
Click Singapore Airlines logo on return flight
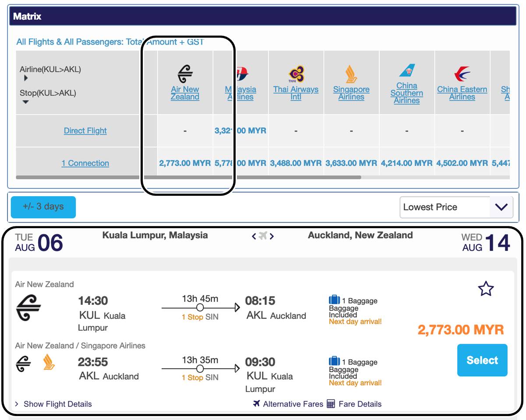49,362
